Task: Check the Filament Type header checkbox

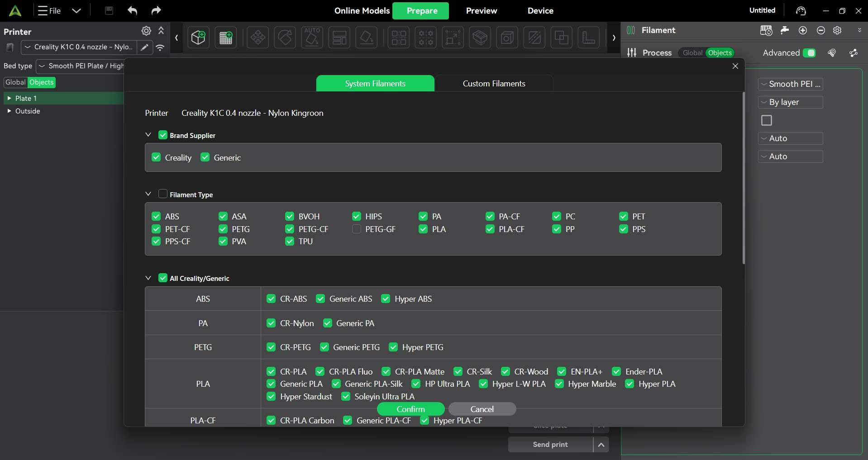Action: pyautogui.click(x=163, y=194)
